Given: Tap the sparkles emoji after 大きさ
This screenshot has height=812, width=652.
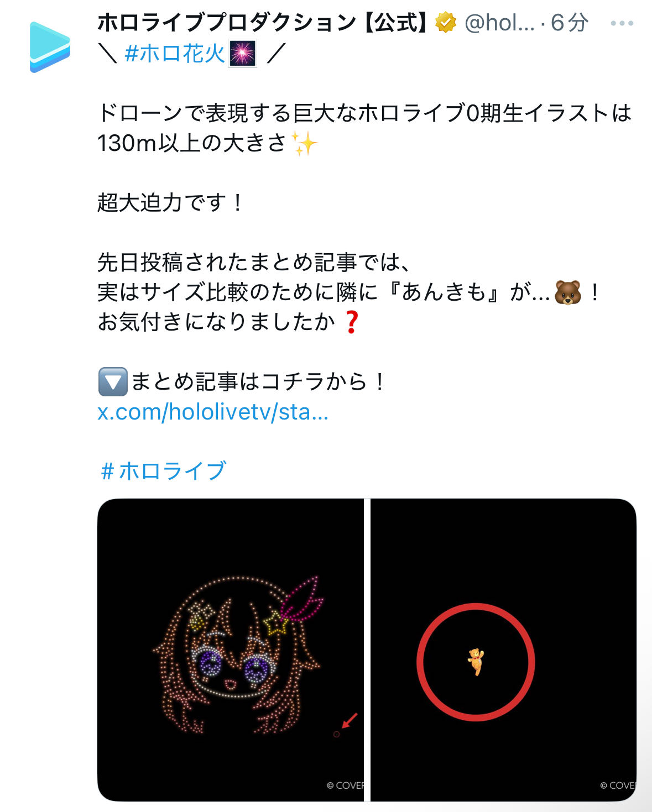Looking at the screenshot, I should [304, 143].
